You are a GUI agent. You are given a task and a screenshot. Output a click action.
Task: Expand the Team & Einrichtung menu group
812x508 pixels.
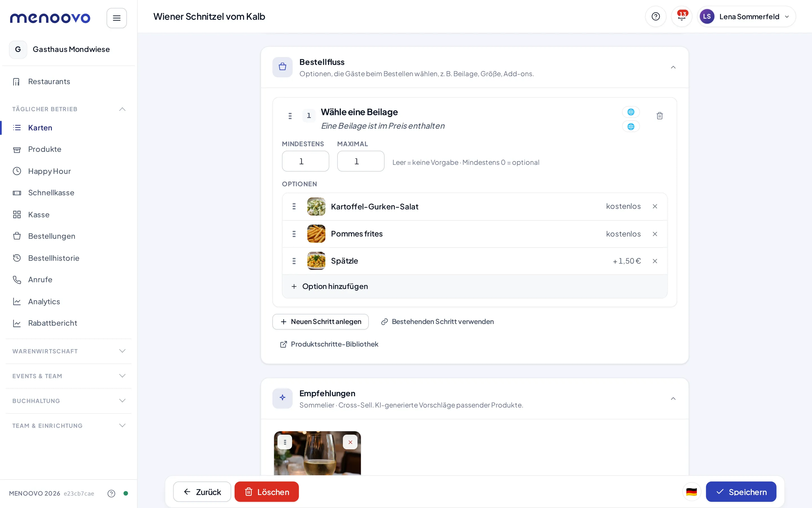122,426
